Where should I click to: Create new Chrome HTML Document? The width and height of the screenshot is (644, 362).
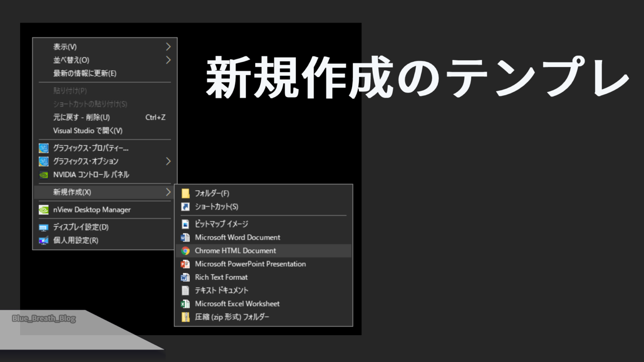[263, 251]
